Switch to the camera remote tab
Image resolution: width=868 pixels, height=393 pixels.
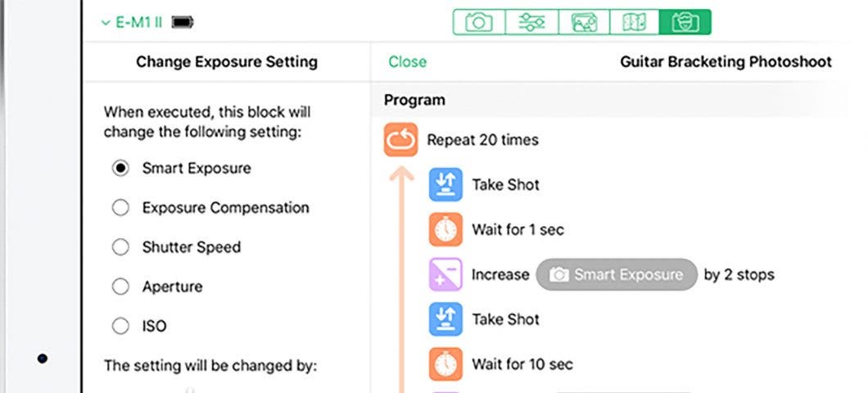coord(479,23)
